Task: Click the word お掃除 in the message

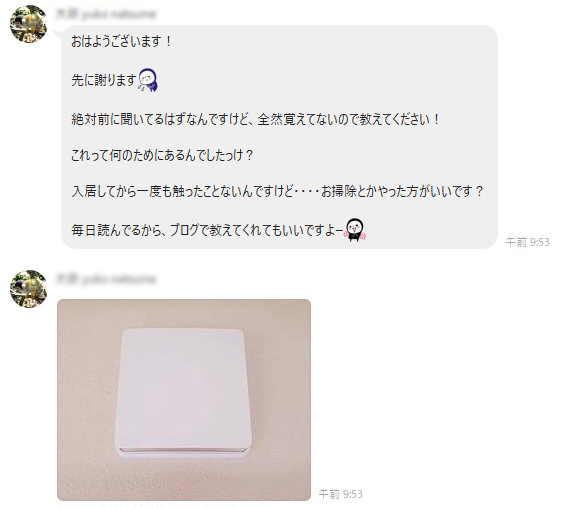Action: [339, 191]
